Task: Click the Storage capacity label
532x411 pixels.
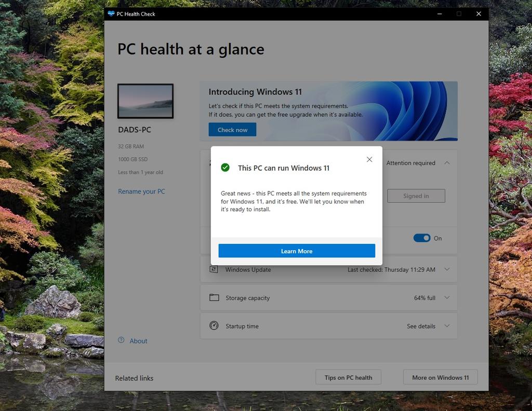Action: (248, 298)
